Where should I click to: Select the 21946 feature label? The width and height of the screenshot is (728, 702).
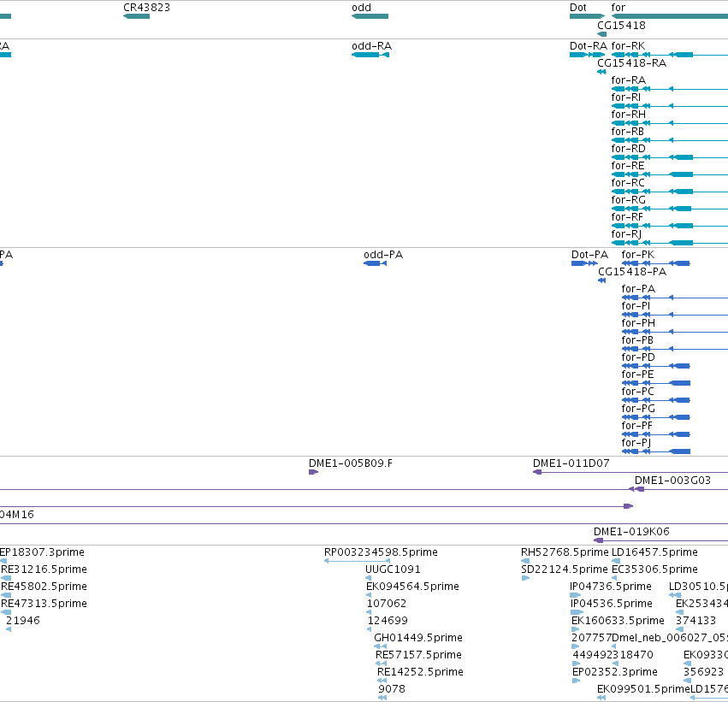pyautogui.click(x=23, y=621)
